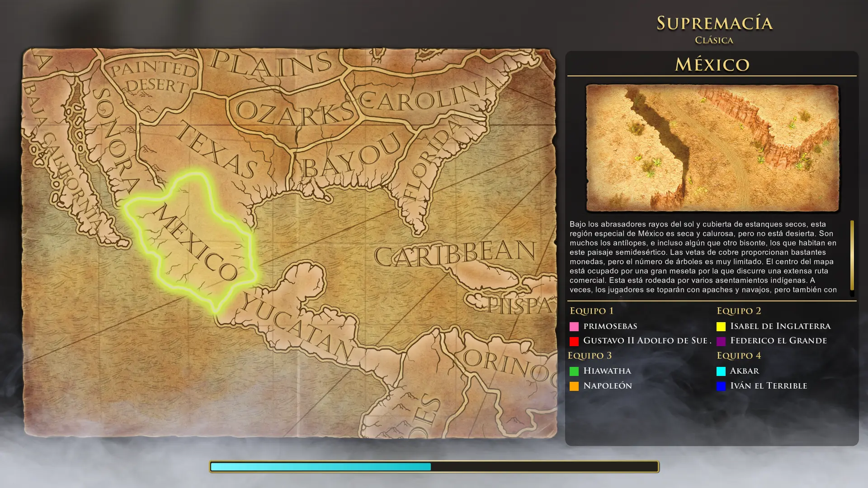The width and height of the screenshot is (868, 488).
Task: Click the green swatch beside Hiawatha
Action: 574,371
